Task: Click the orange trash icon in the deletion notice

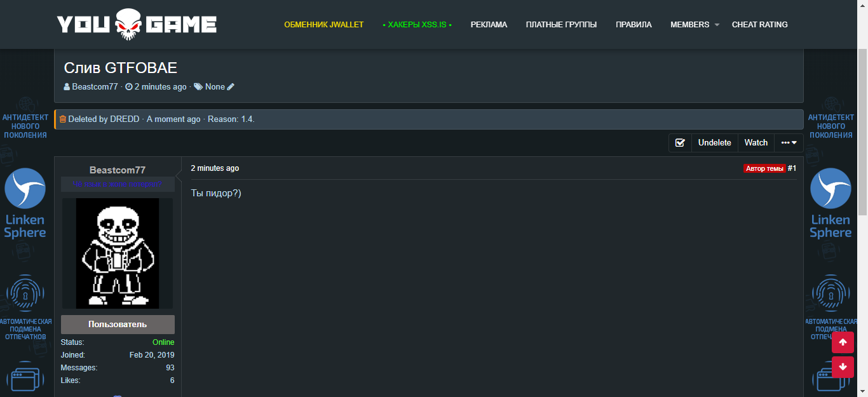Action: 62,119
